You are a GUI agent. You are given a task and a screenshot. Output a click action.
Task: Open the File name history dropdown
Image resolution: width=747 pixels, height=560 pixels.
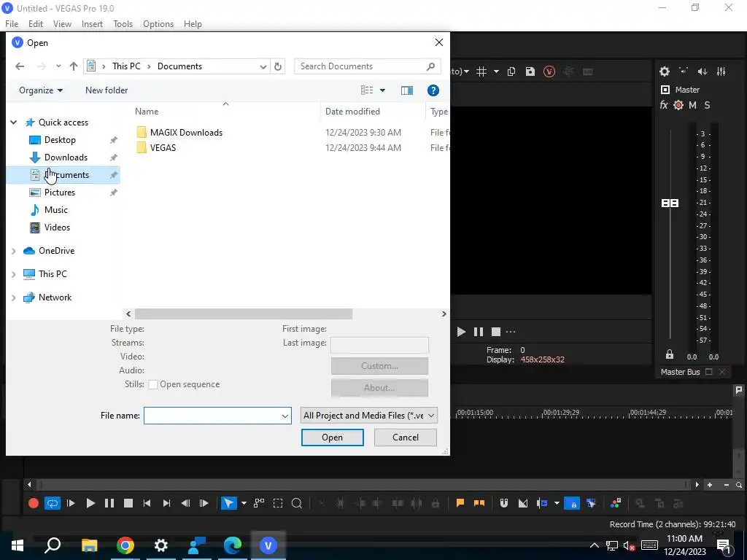[285, 416]
